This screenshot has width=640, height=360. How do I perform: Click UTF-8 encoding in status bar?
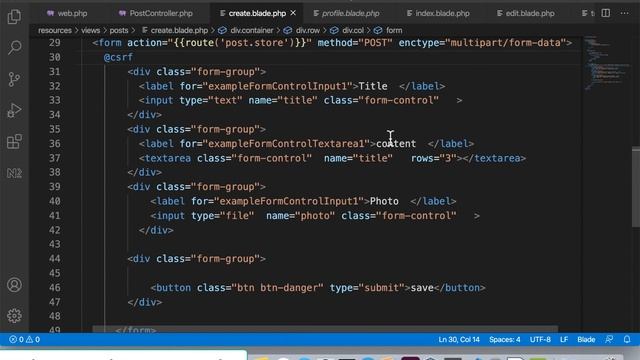[540, 339]
